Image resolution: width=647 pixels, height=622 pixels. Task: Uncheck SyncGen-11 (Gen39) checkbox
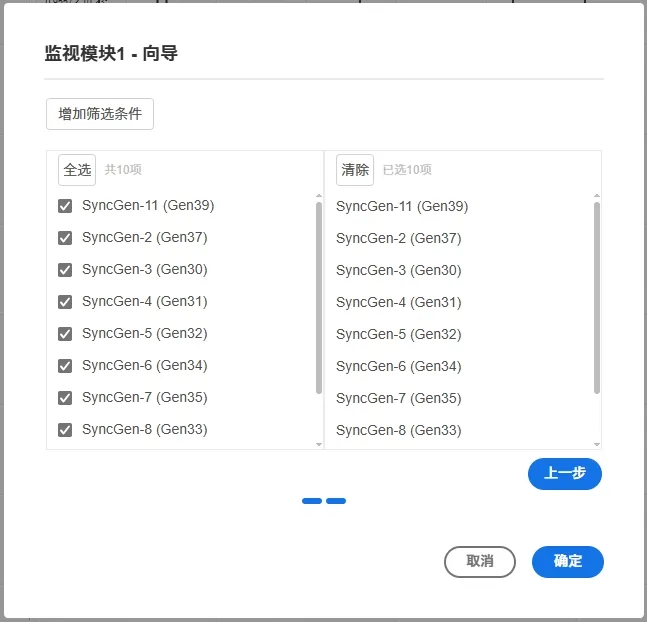tap(65, 206)
